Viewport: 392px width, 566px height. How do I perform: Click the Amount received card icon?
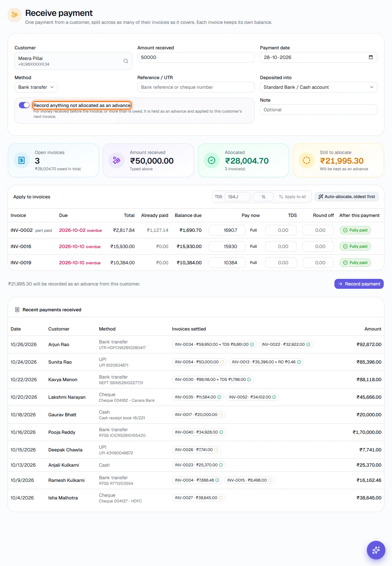click(x=117, y=160)
